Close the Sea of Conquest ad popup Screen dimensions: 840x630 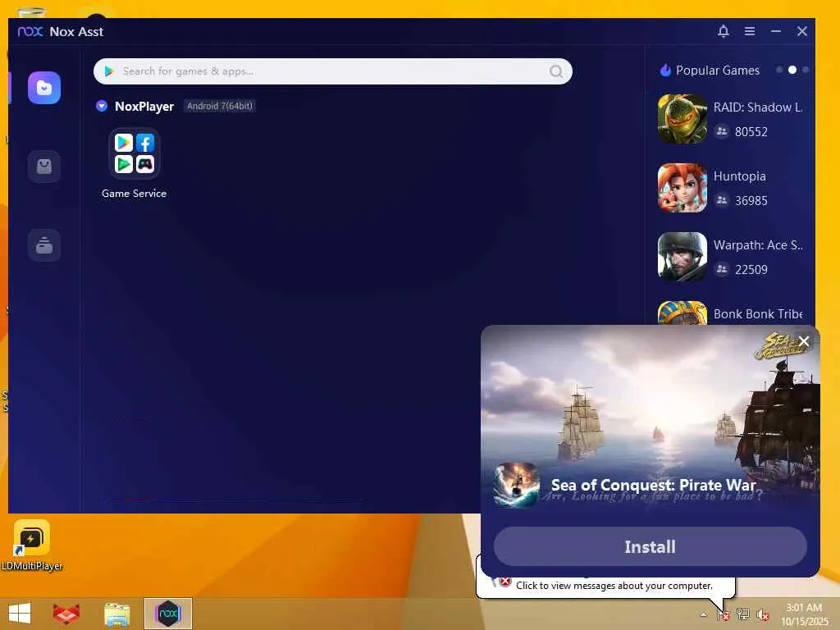pyautogui.click(x=804, y=341)
